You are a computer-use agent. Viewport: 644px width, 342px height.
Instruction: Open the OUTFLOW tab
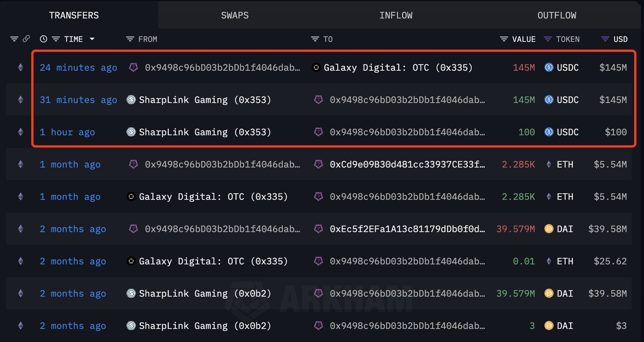[x=557, y=15]
